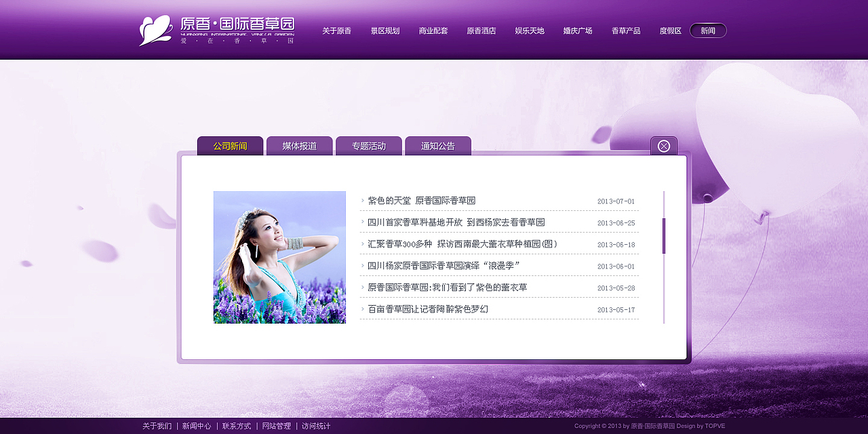
Task: Open 百亩香草园让记者陶醉紫色梦幻 article
Action: (428, 309)
